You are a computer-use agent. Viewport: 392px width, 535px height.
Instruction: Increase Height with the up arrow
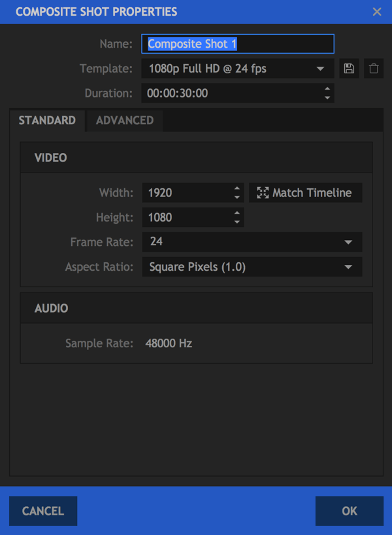point(237,213)
